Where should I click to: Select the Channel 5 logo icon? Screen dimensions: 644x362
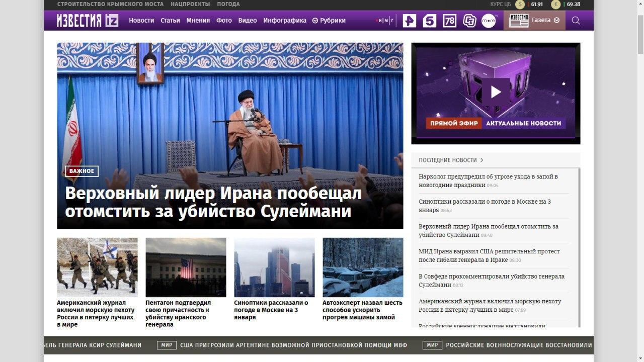pos(429,21)
